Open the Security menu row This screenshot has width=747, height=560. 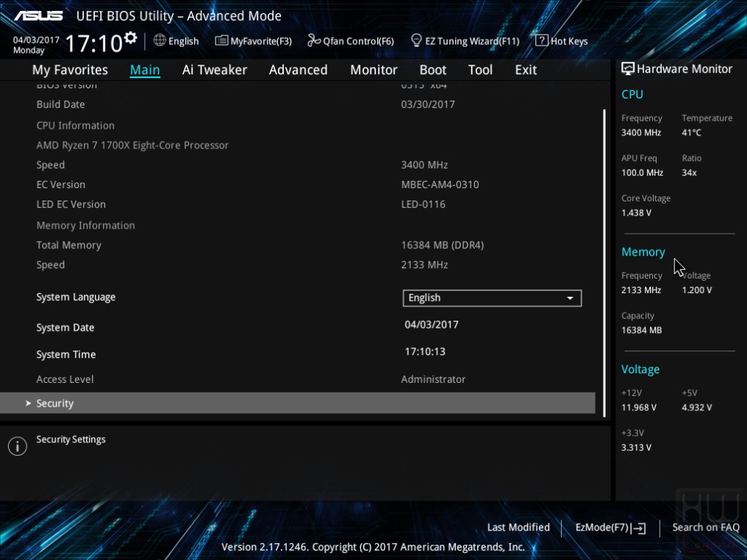[x=298, y=403]
